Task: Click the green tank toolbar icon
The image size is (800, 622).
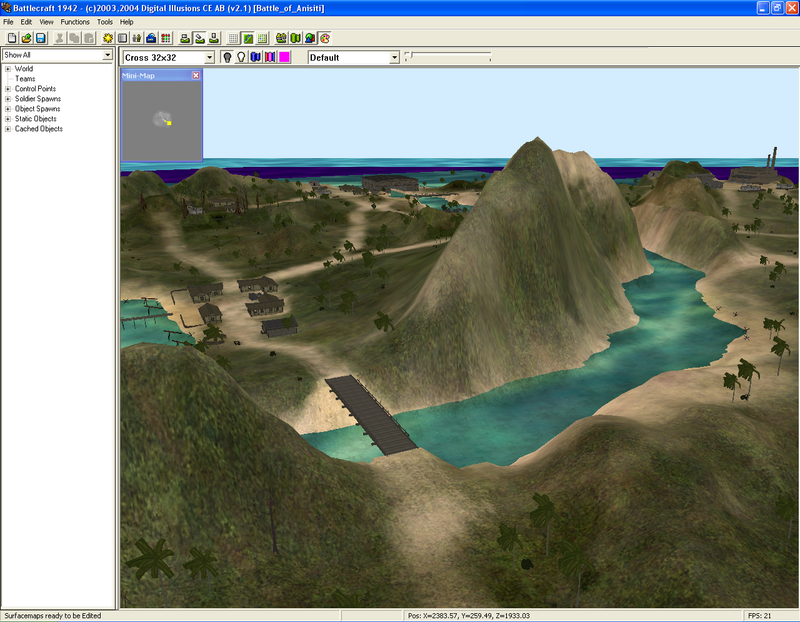Action: tap(281, 38)
